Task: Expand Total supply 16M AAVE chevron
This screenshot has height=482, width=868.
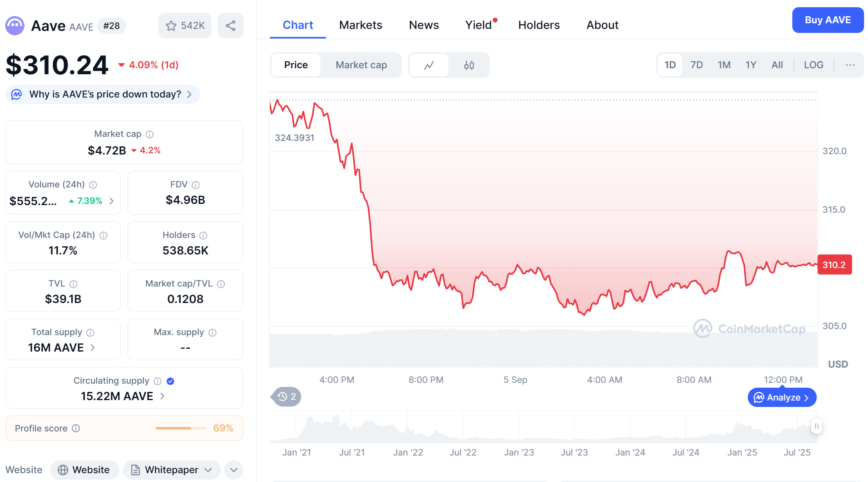Action: point(93,348)
